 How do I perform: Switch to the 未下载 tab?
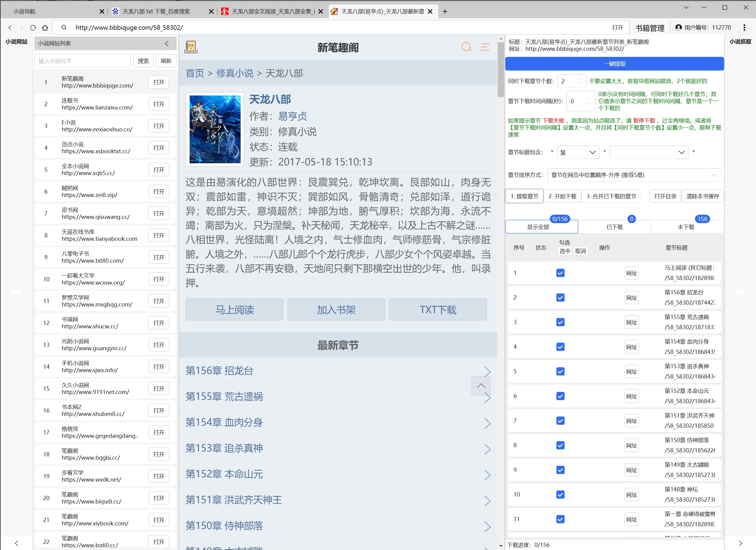(687, 227)
